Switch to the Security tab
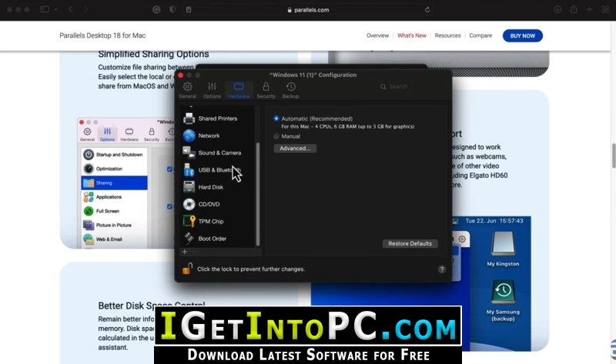 tap(266, 90)
